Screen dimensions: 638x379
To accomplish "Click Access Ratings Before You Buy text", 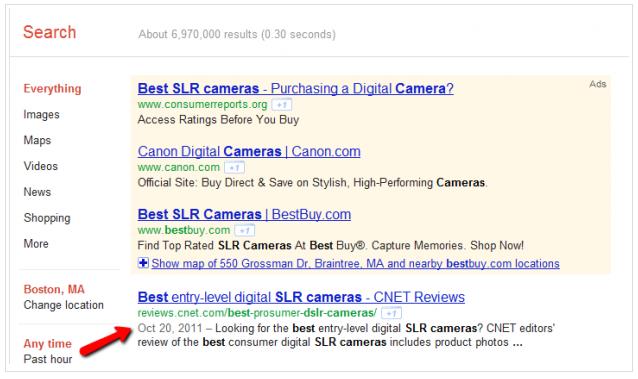I will (218, 120).
